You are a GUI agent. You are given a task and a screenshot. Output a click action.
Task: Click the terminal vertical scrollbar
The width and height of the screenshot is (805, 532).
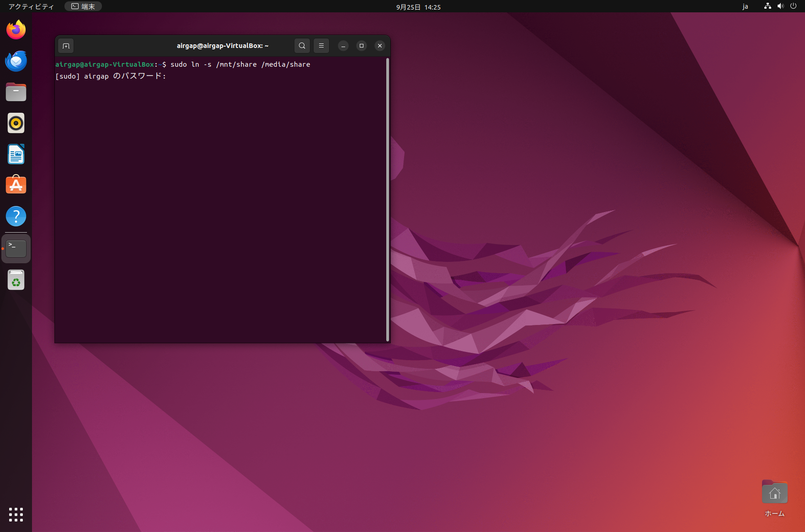click(388, 199)
